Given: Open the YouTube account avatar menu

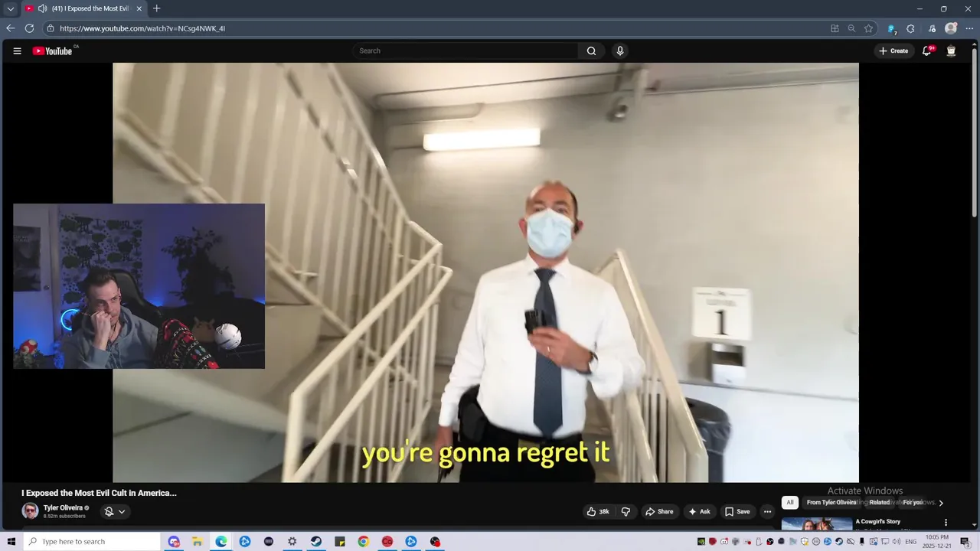Looking at the screenshot, I should tap(951, 51).
